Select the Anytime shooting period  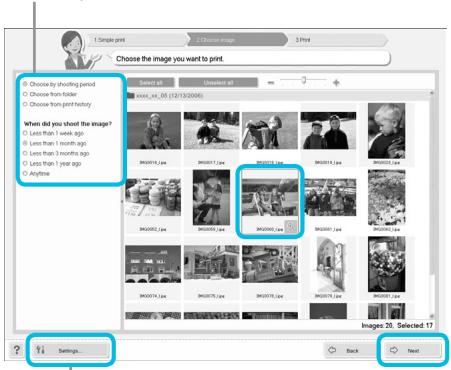pyautogui.click(x=36, y=173)
